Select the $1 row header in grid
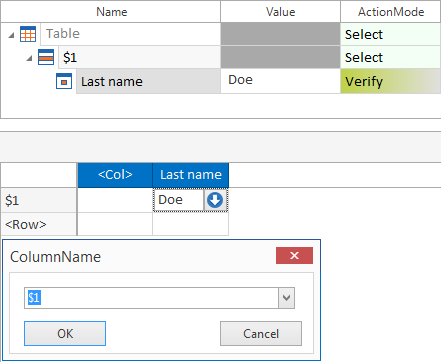Viewport: 441px width, 362px height. [39, 200]
